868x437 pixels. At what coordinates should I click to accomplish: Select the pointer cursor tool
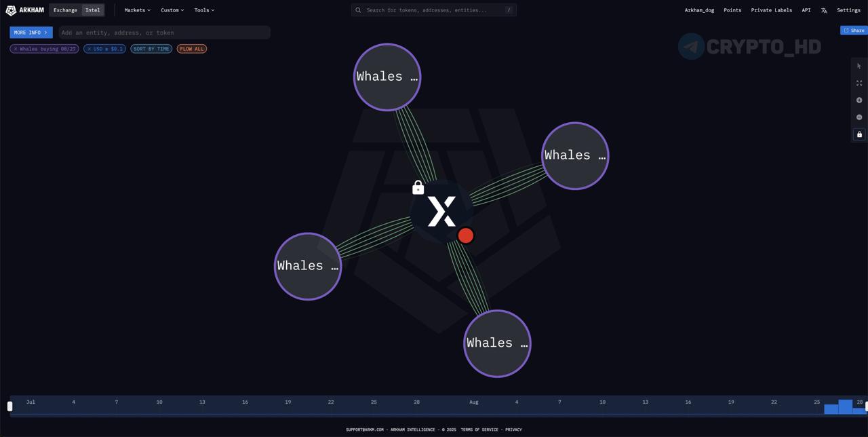click(x=859, y=66)
